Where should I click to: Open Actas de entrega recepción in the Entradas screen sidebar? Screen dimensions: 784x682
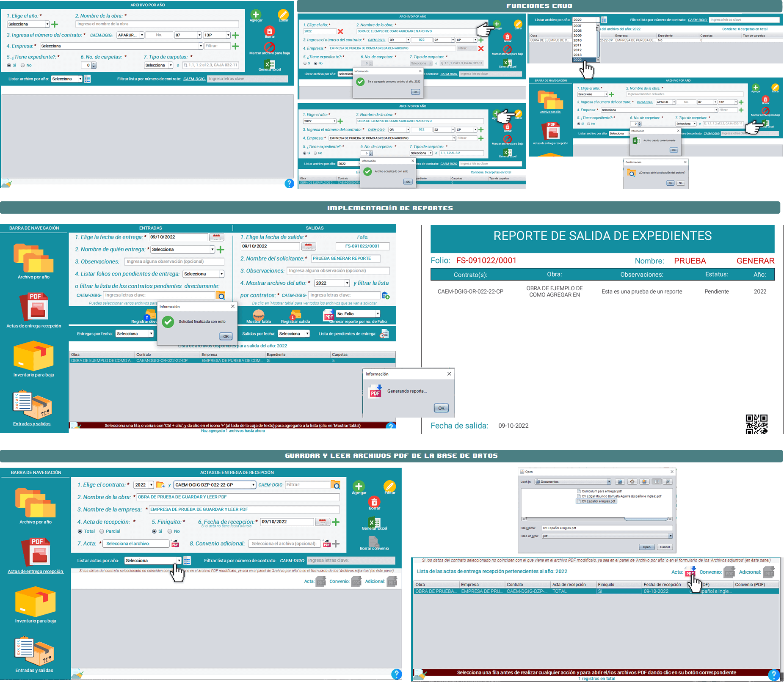pos(34,310)
